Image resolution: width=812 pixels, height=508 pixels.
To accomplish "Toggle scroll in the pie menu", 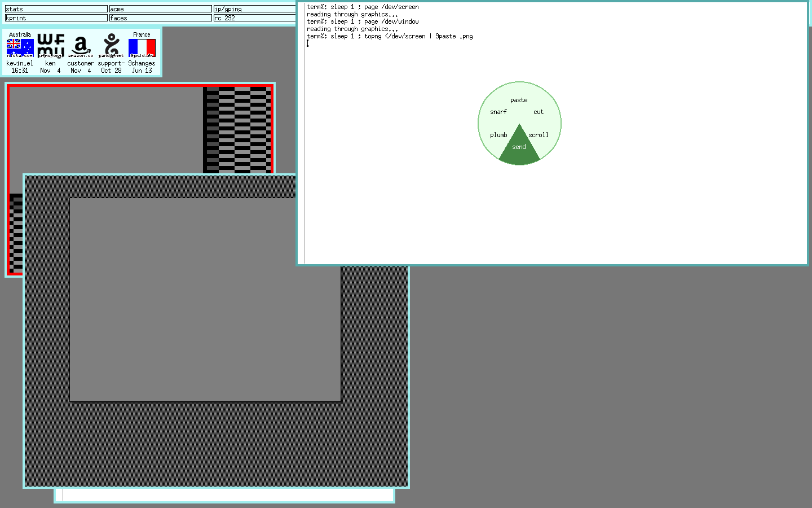I will pyautogui.click(x=539, y=135).
